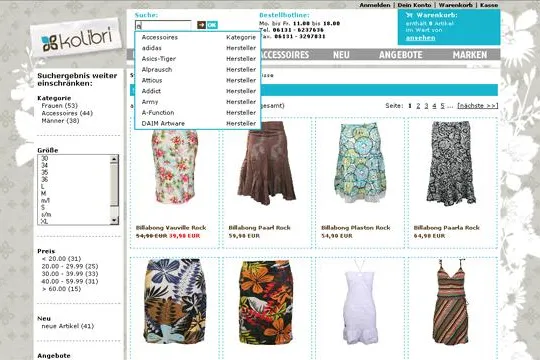
Task: Choose Asics-Tiger suggestion
Action: tap(198, 59)
